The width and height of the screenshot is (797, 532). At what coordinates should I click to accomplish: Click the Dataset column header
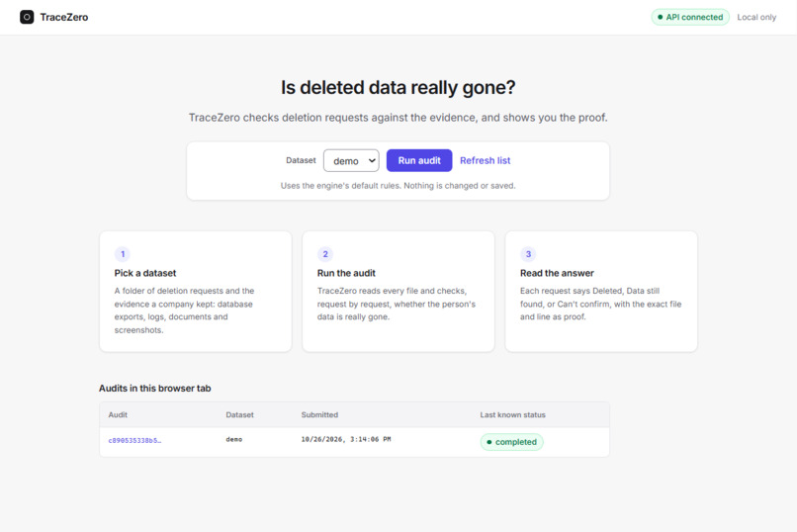pyautogui.click(x=239, y=414)
